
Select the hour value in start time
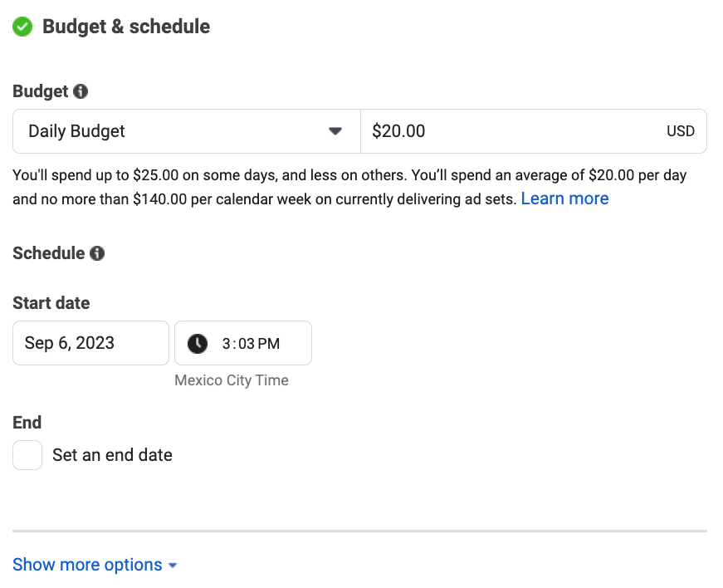[227, 344]
